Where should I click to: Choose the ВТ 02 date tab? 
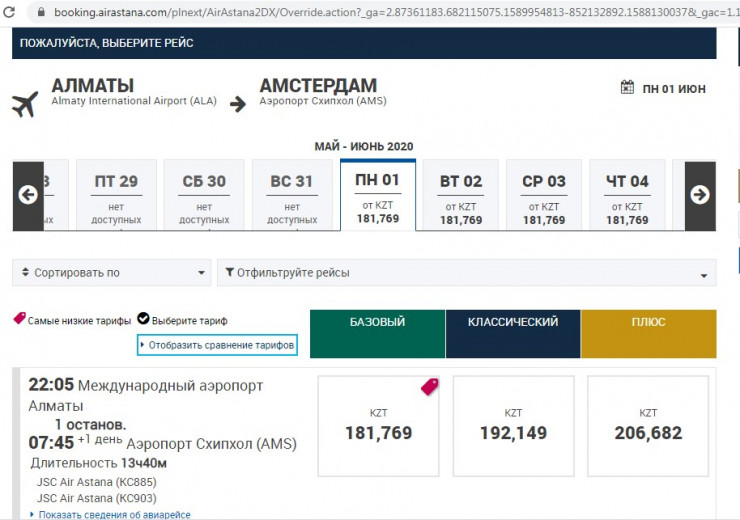461,196
